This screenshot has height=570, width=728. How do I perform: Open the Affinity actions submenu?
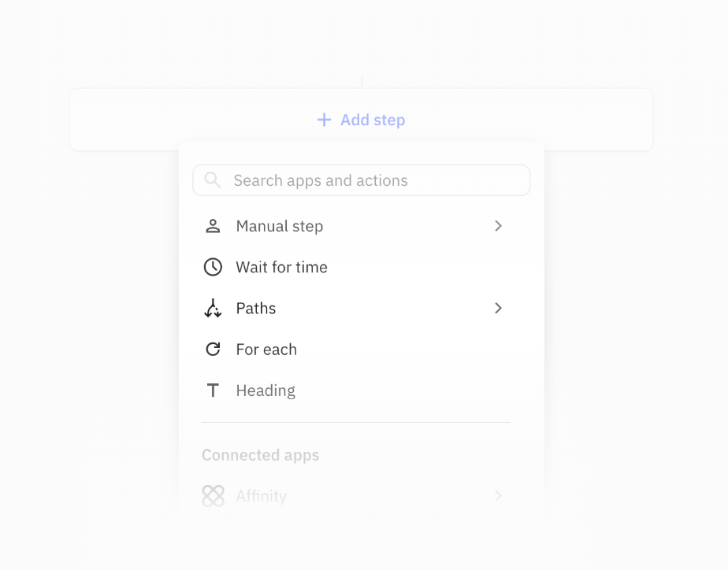[x=498, y=496]
